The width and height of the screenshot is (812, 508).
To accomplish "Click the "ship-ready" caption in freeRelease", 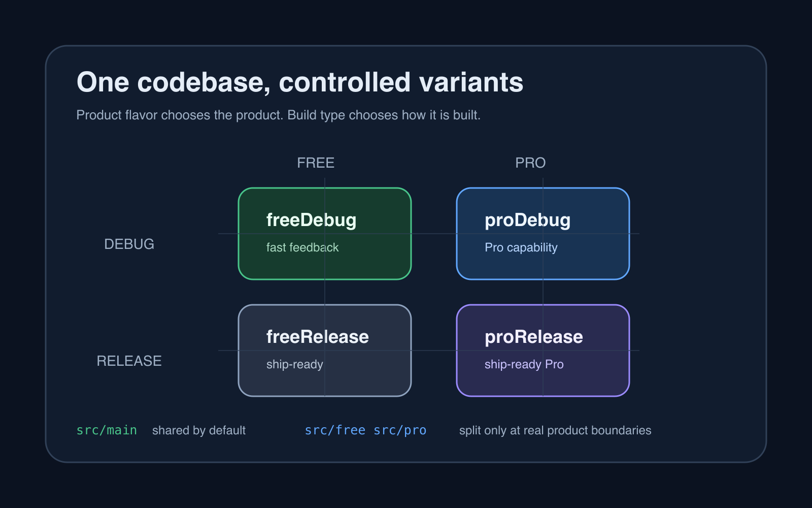I will (295, 364).
